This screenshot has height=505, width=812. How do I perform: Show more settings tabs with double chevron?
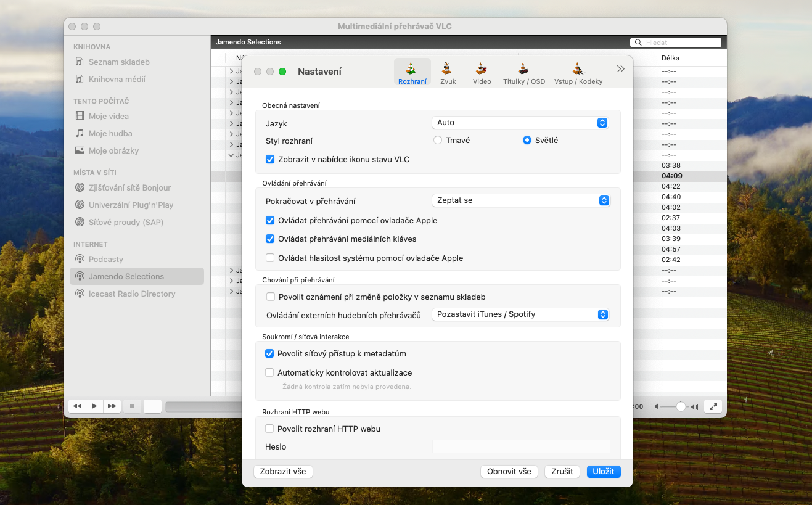tap(620, 69)
